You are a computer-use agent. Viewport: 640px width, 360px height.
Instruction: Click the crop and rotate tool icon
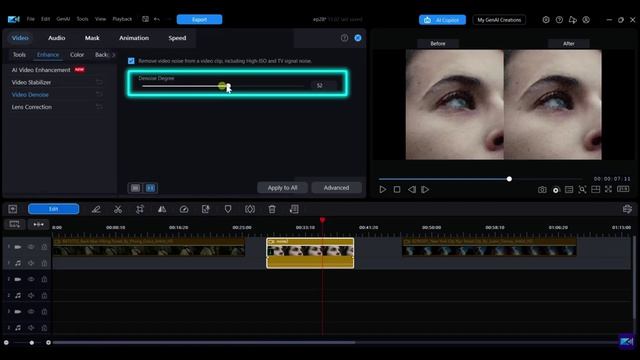[x=140, y=209]
